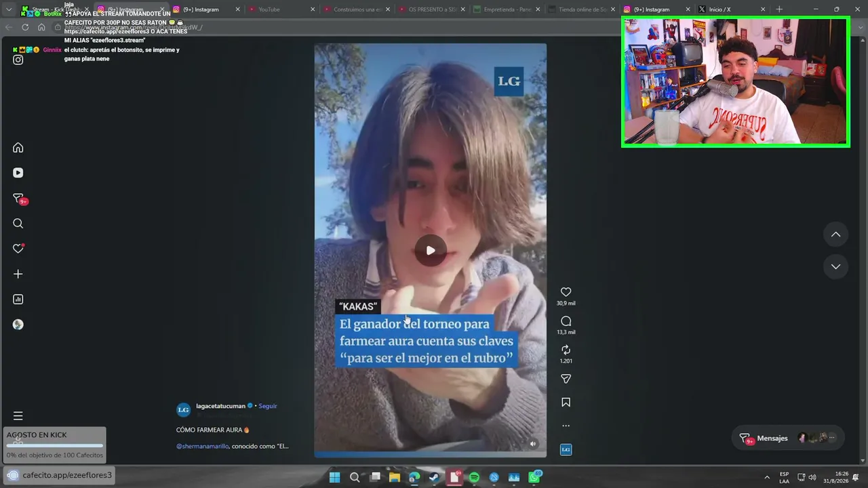Open a new browser tab
Image resolution: width=868 pixels, height=488 pixels.
pyautogui.click(x=779, y=9)
